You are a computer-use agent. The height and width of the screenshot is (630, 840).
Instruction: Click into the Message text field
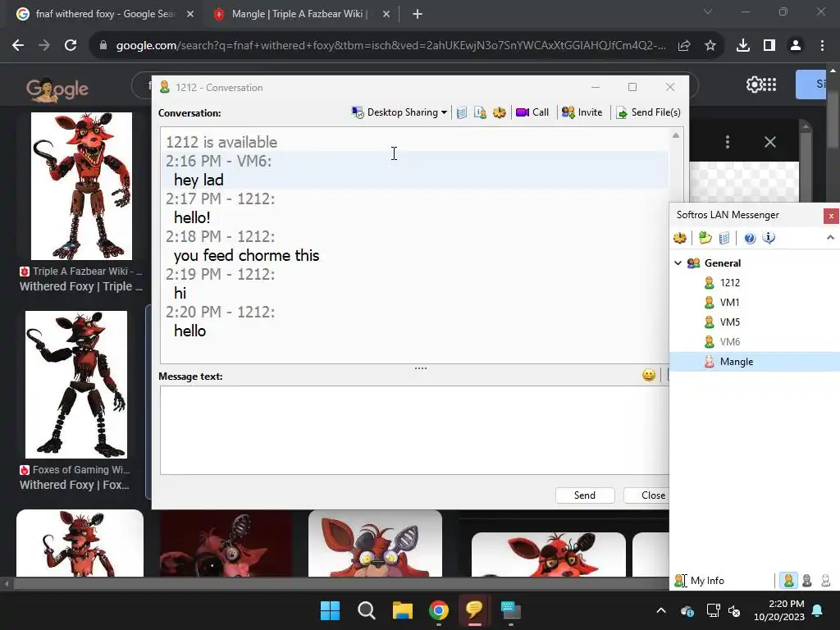(414, 430)
